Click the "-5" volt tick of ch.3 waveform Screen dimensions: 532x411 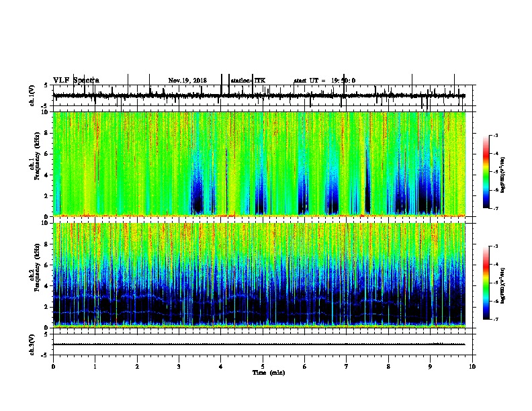pos(44,355)
